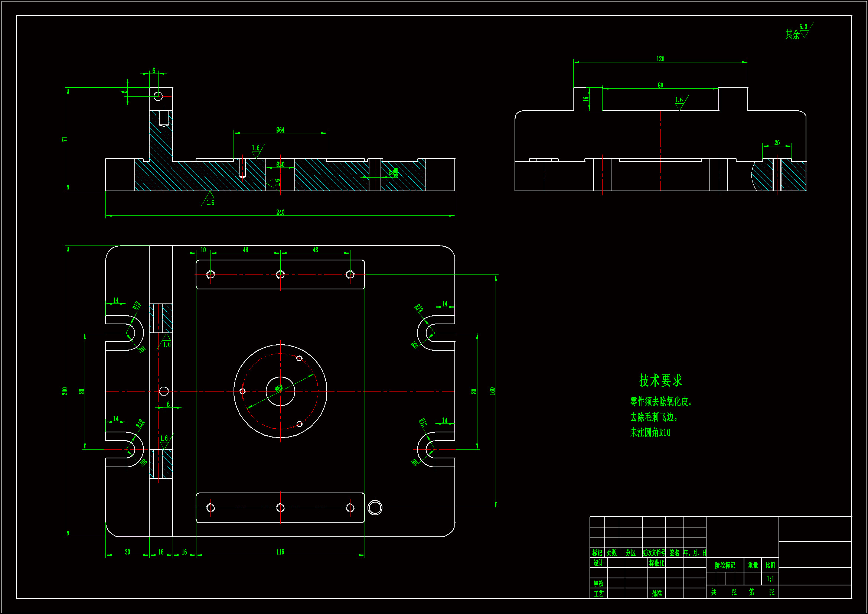Select the 120 width dimension in side view
868x614 pixels.
tap(660, 59)
